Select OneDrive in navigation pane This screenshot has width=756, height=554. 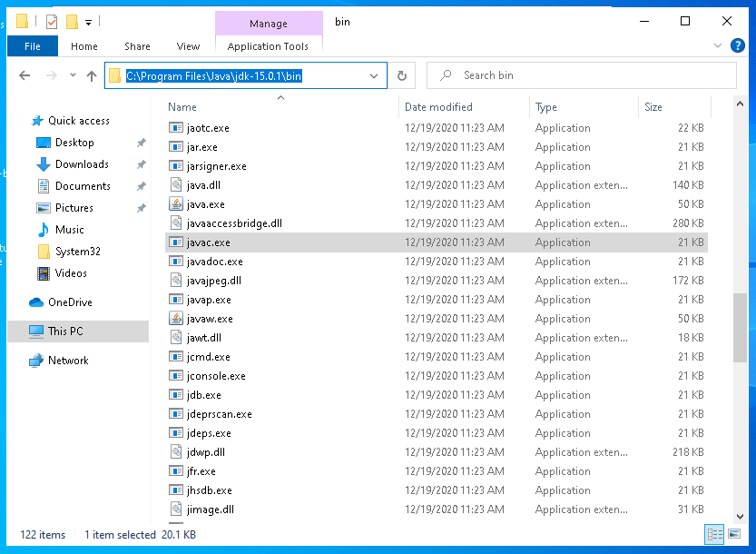70,302
